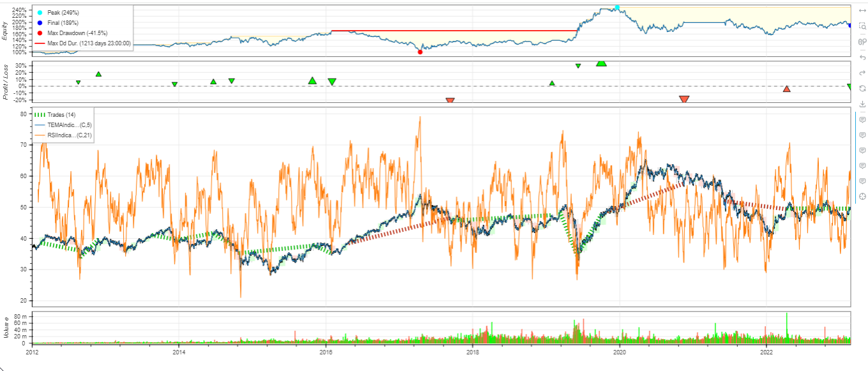Select the x-axis Pan tool
Viewport: 868px width, 371px height.
coord(862,11)
